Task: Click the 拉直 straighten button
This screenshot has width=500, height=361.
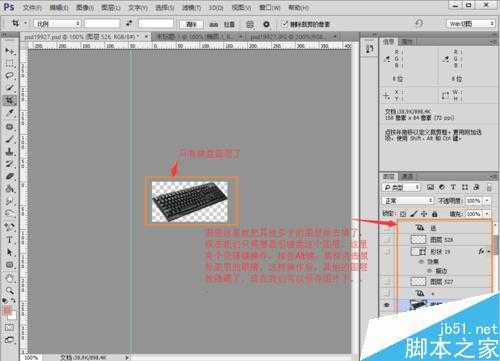Action: point(223,24)
